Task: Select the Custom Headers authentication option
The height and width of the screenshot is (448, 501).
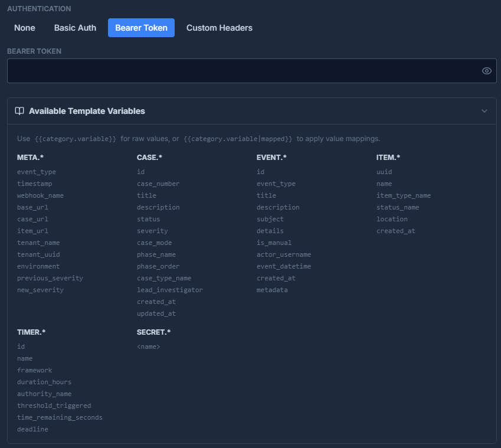Action: tap(219, 28)
